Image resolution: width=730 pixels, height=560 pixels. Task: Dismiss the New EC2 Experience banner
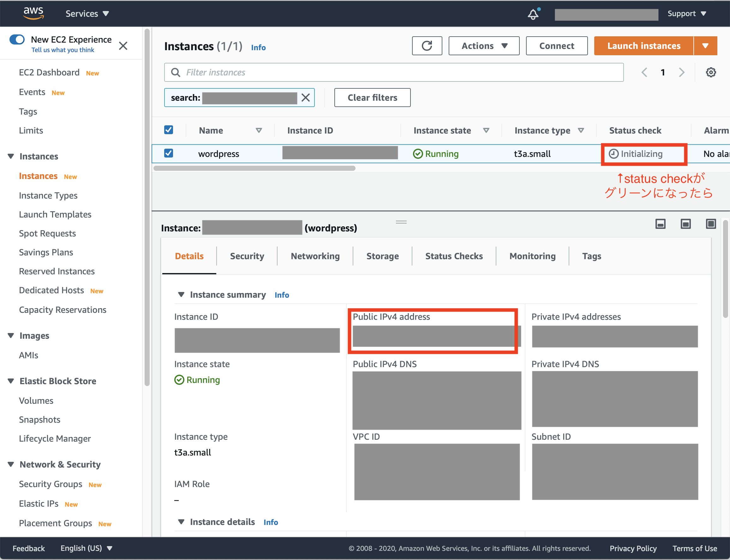tap(123, 46)
